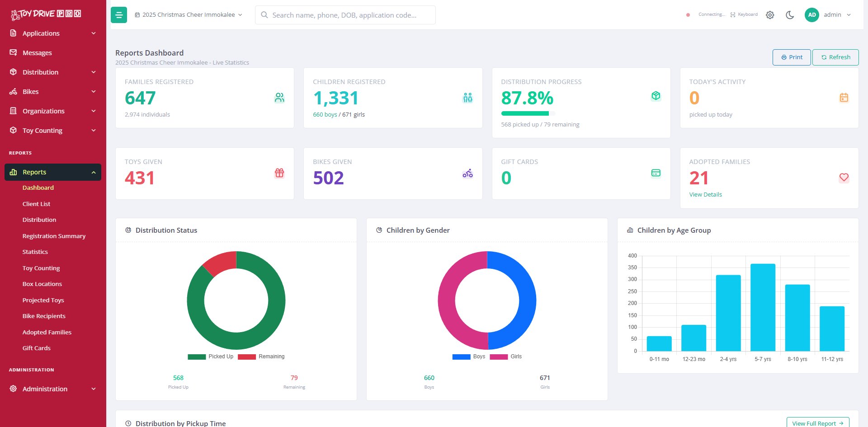The height and width of the screenshot is (427, 868).
Task: Click the Toys Given gift icon
Action: tap(279, 173)
